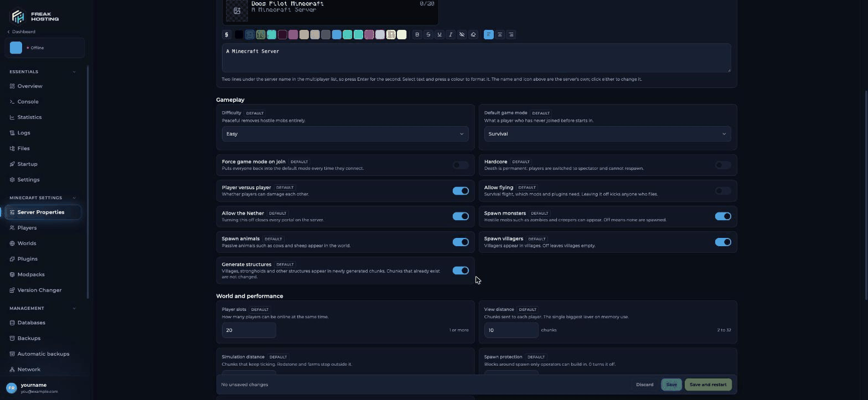
Task: Open the Default game mode dropdown
Action: (x=607, y=134)
